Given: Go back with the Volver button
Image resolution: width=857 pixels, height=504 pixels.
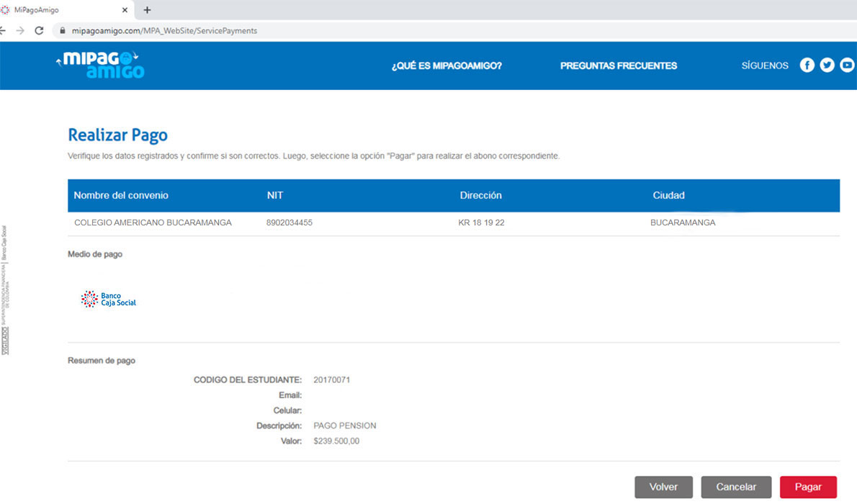Looking at the screenshot, I should click(x=663, y=487).
